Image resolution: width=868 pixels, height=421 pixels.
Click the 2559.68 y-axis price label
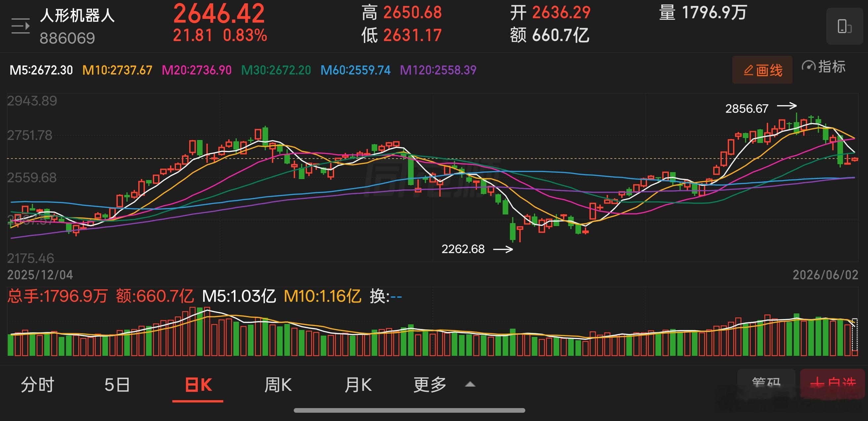click(32, 178)
